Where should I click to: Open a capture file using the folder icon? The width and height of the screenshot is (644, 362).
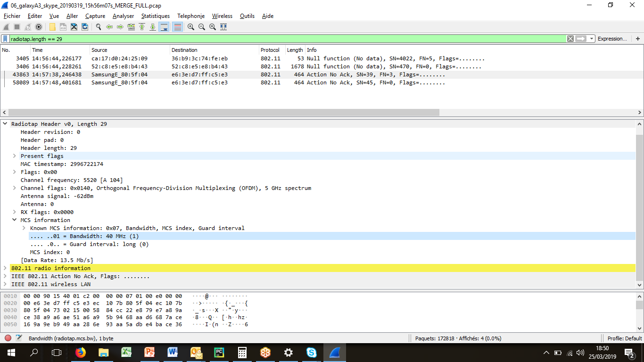(52, 26)
